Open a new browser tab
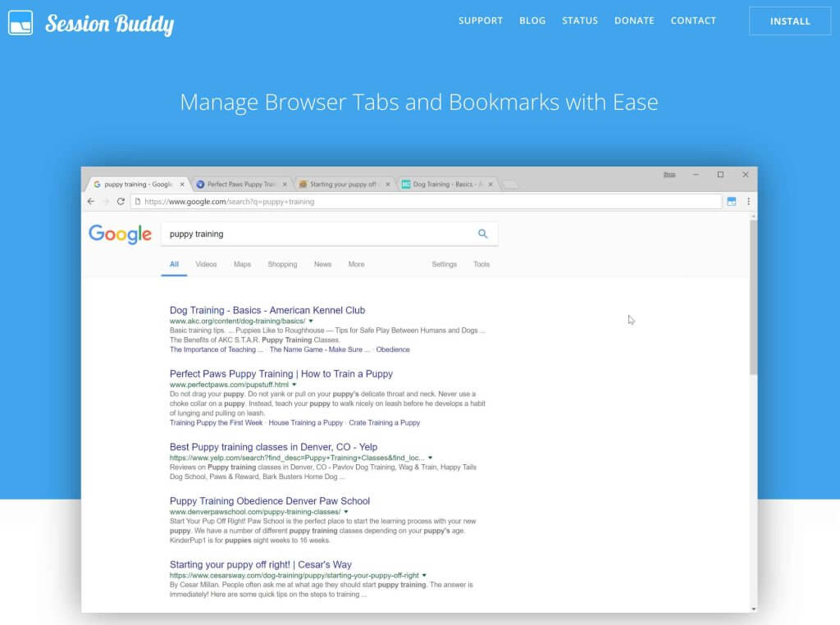 coord(510,185)
